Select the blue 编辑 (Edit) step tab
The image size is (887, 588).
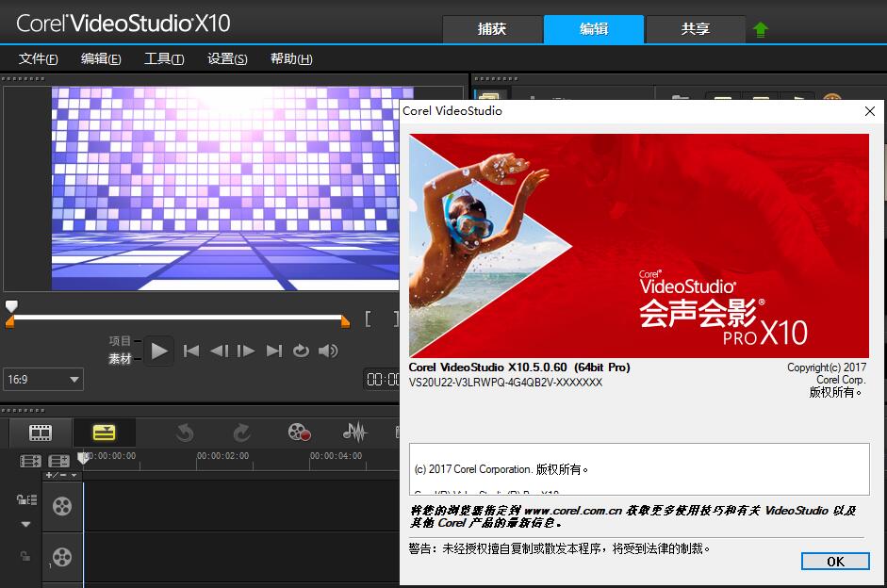click(594, 29)
